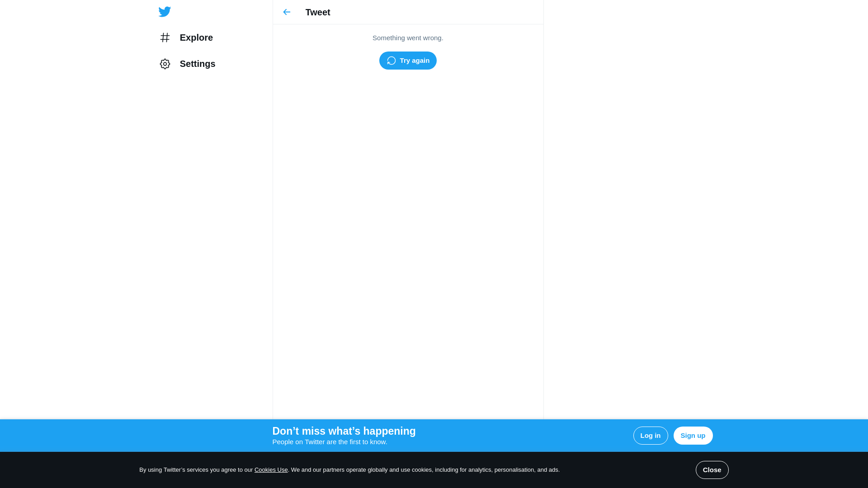Viewport: 868px width, 488px height.
Task: Open Explore from the sidebar text
Action: [x=196, y=38]
